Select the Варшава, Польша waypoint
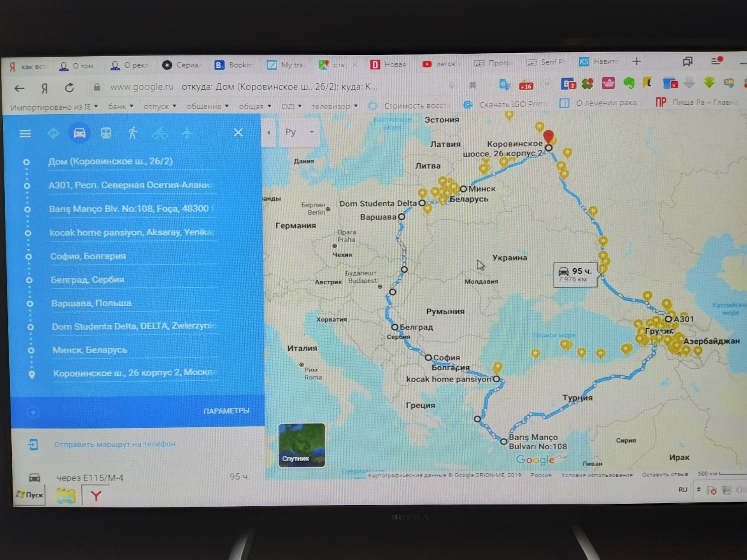This screenshot has width=747, height=560. [135, 303]
